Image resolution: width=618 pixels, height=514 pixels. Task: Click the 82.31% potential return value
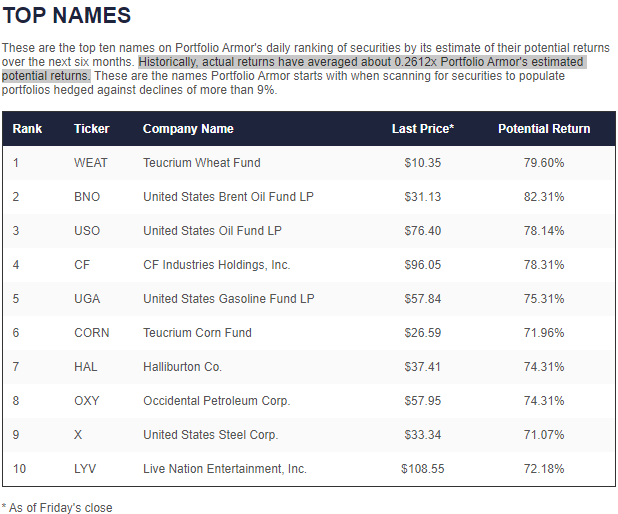click(x=544, y=197)
